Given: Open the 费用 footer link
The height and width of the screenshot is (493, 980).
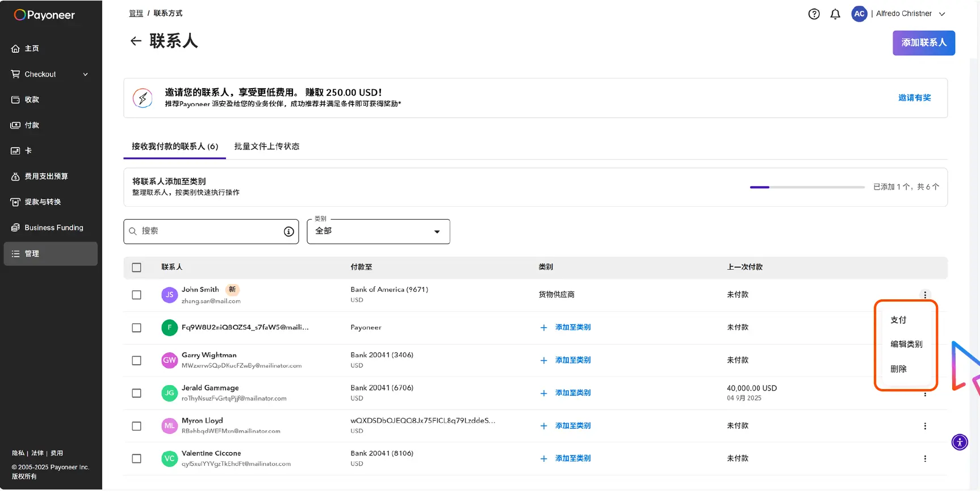Looking at the screenshot, I should point(57,453).
